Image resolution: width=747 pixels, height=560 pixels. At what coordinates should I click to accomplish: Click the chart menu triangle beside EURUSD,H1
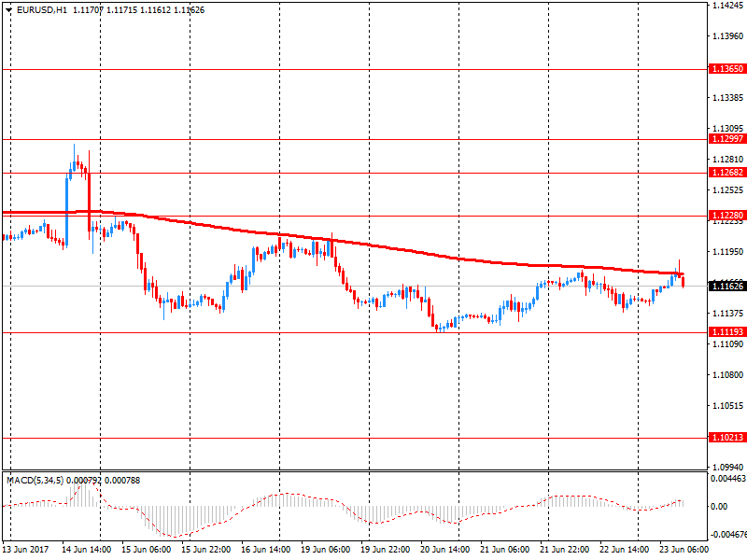[8, 10]
